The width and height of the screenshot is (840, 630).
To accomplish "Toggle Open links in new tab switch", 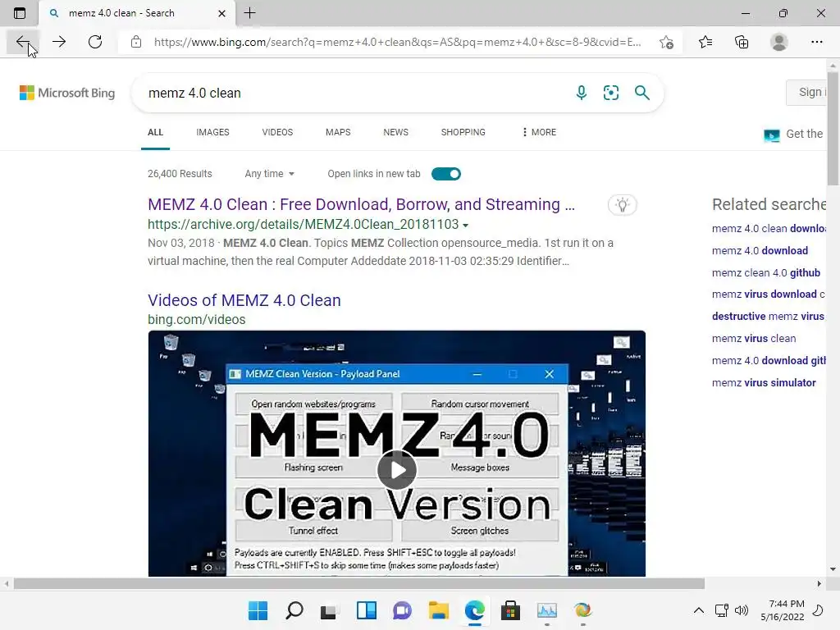I will click(445, 174).
